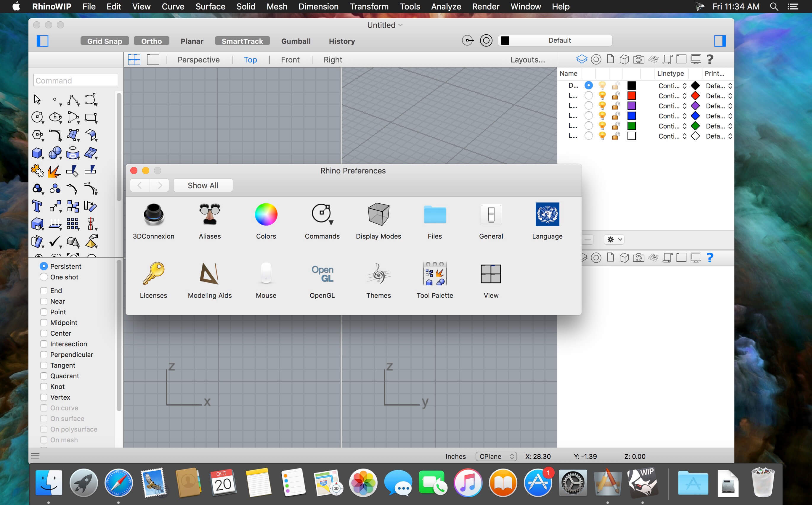Open Display Modes preferences
This screenshot has height=505, width=812.
point(378,221)
